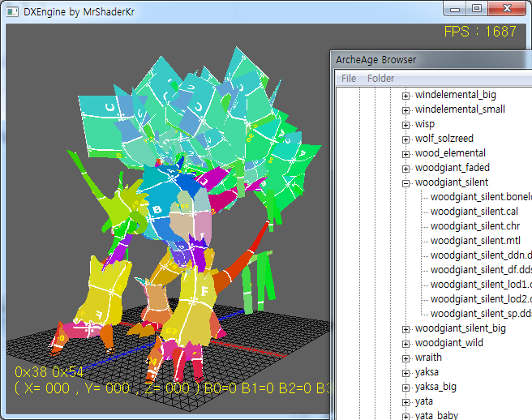Expand the woodgiant_wild folder

pos(405,344)
